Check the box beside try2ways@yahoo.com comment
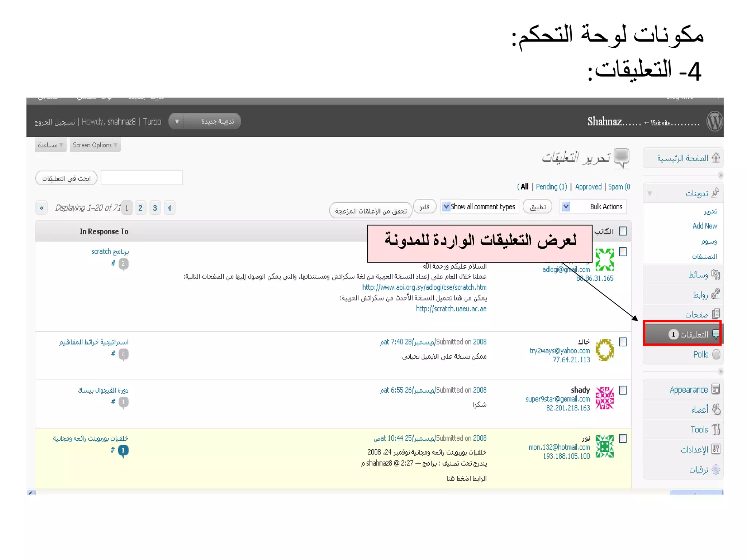This screenshot has height=560, width=747. [623, 342]
